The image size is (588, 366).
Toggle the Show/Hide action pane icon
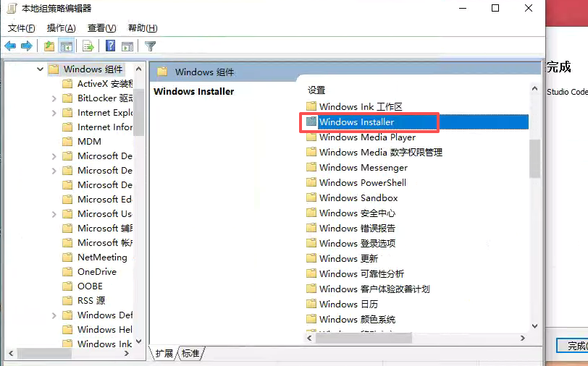click(x=127, y=46)
